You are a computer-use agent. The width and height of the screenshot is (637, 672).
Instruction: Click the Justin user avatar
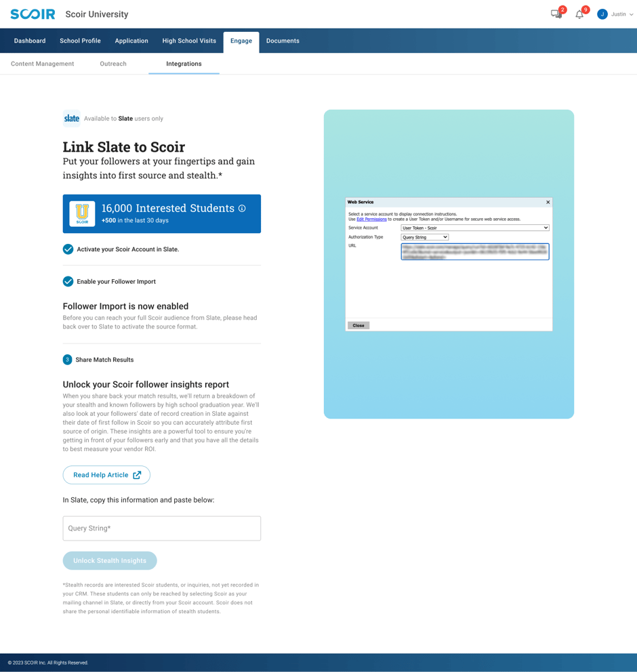pos(602,14)
